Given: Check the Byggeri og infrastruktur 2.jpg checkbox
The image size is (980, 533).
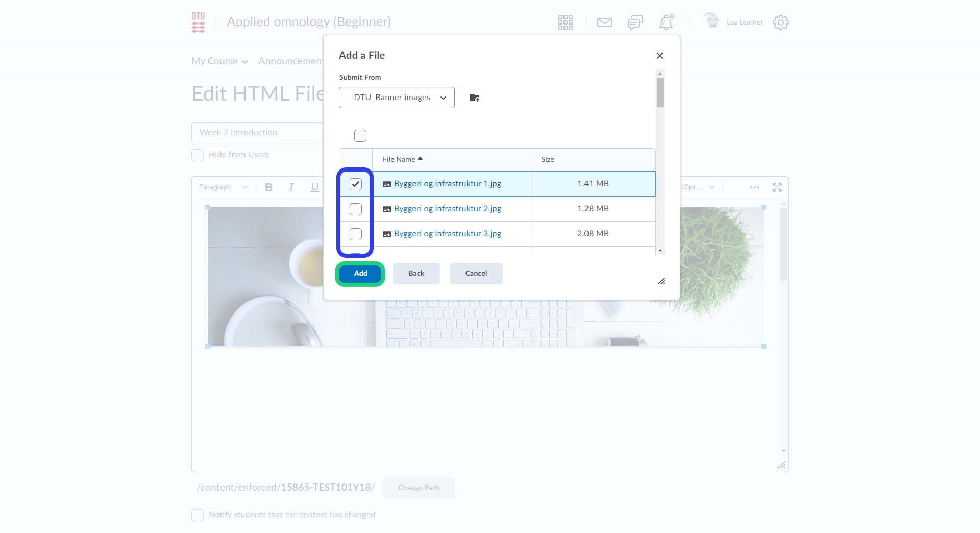Looking at the screenshot, I should 356,209.
